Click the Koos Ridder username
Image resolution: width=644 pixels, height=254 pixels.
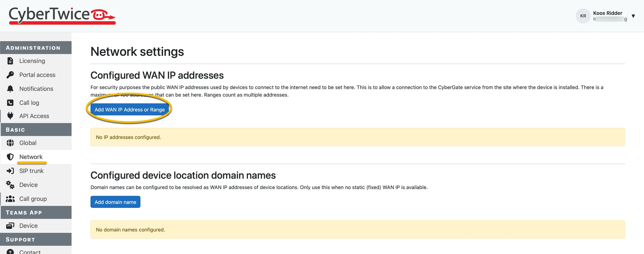pyautogui.click(x=608, y=13)
